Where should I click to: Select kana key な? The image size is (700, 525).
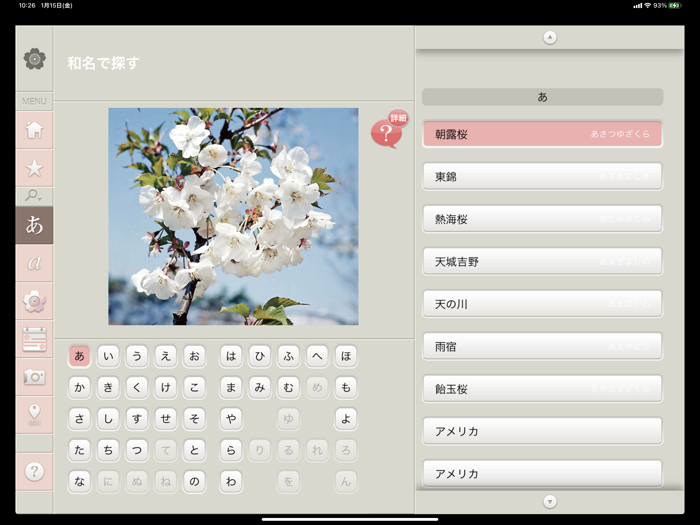click(x=79, y=481)
